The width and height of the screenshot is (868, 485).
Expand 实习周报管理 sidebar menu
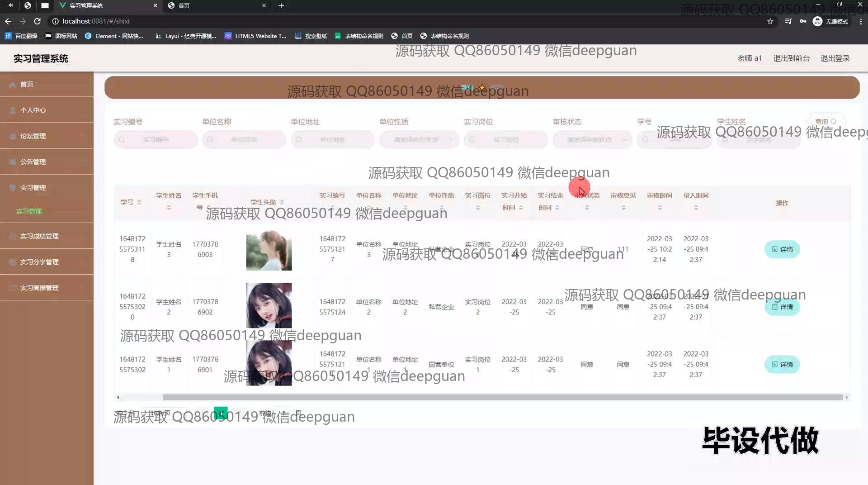47,288
